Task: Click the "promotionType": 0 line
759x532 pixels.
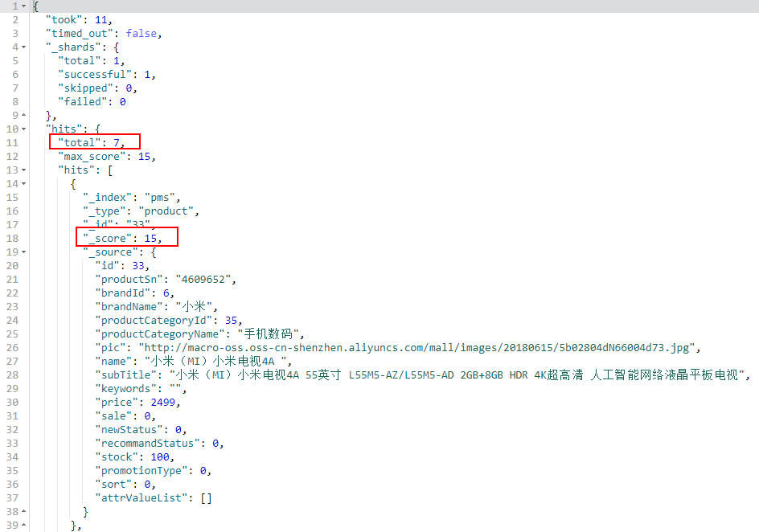Action: tap(154, 471)
